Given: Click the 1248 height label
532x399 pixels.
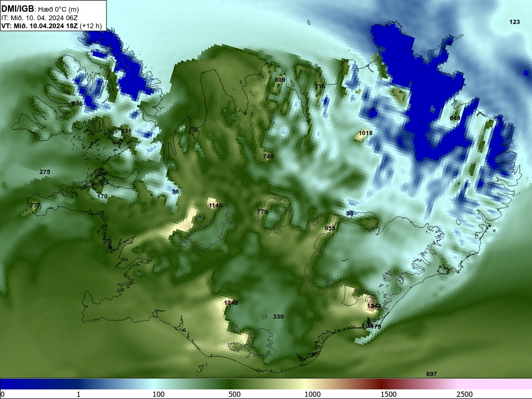Looking at the screenshot, I should (x=231, y=302).
